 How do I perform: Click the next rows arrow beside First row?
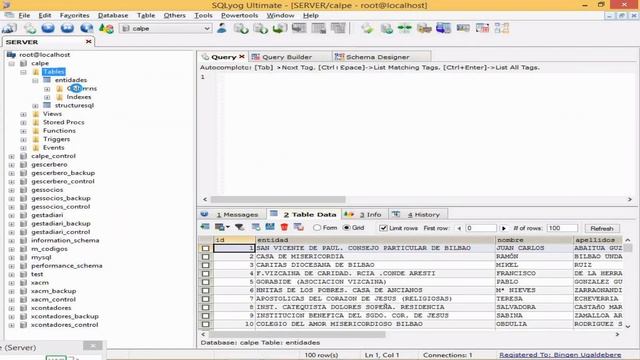point(504,228)
